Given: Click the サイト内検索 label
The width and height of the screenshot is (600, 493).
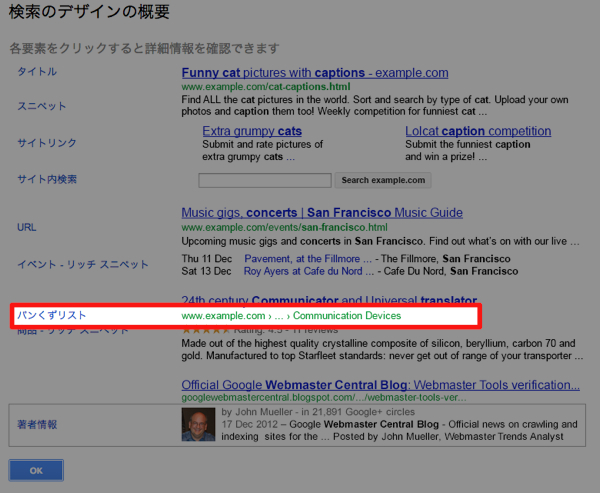Looking at the screenshot, I should pos(47,179).
